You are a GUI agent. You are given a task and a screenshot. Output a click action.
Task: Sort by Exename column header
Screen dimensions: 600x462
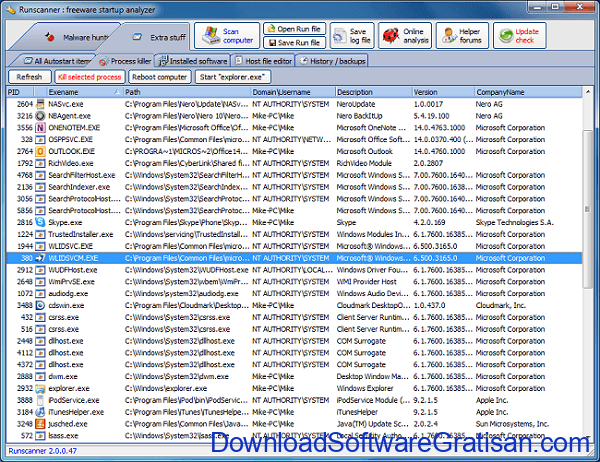84,92
